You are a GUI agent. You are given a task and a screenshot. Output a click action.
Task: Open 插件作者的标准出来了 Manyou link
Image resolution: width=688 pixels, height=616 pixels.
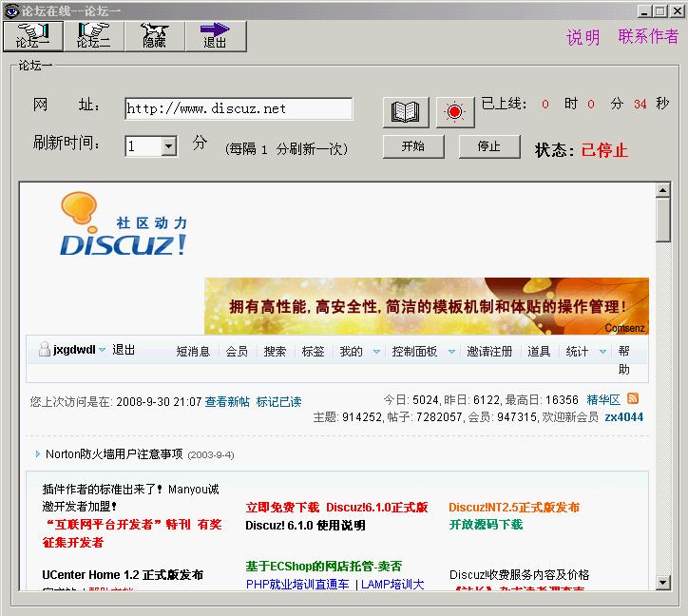point(130,497)
